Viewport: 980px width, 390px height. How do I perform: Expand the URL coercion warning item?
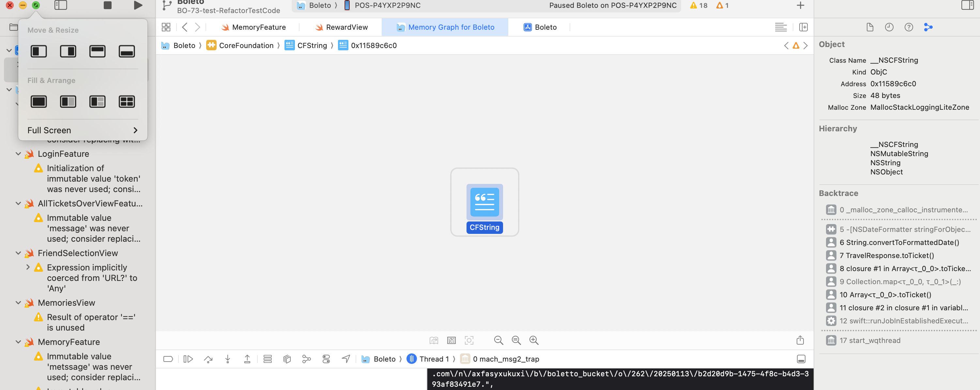28,267
